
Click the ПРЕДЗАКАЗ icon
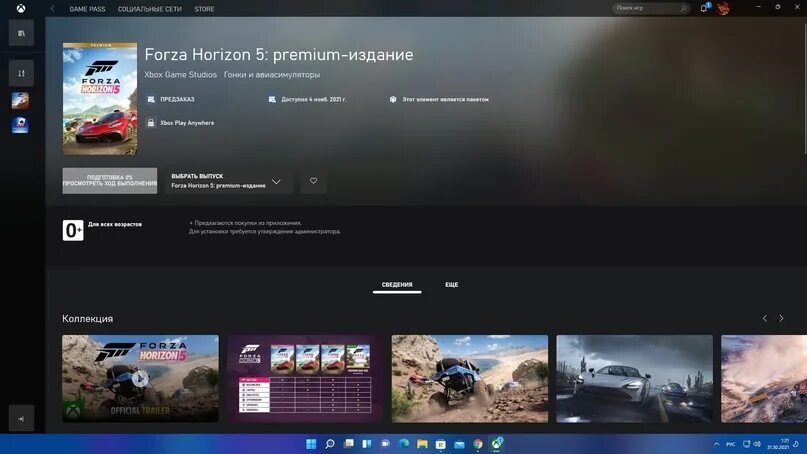coord(151,99)
